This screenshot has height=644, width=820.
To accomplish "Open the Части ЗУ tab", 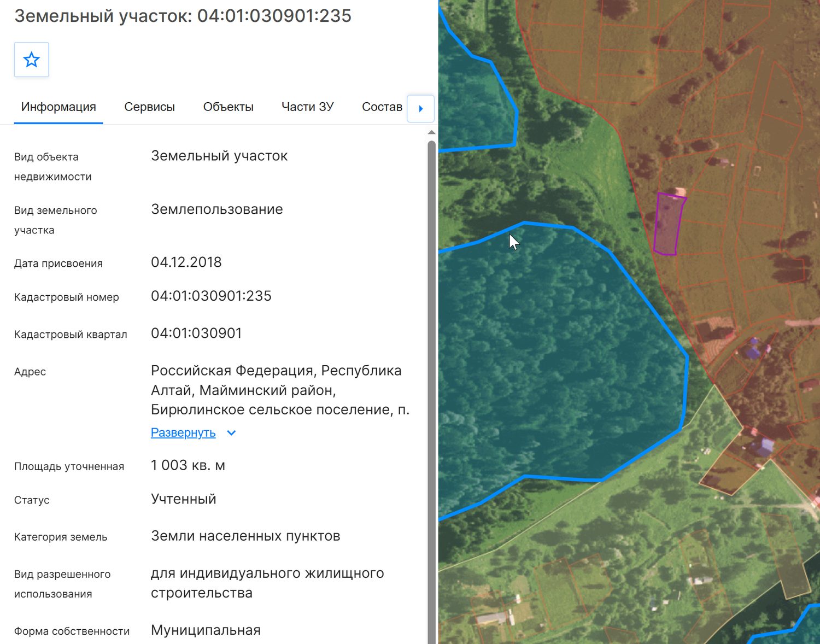I will coord(307,107).
